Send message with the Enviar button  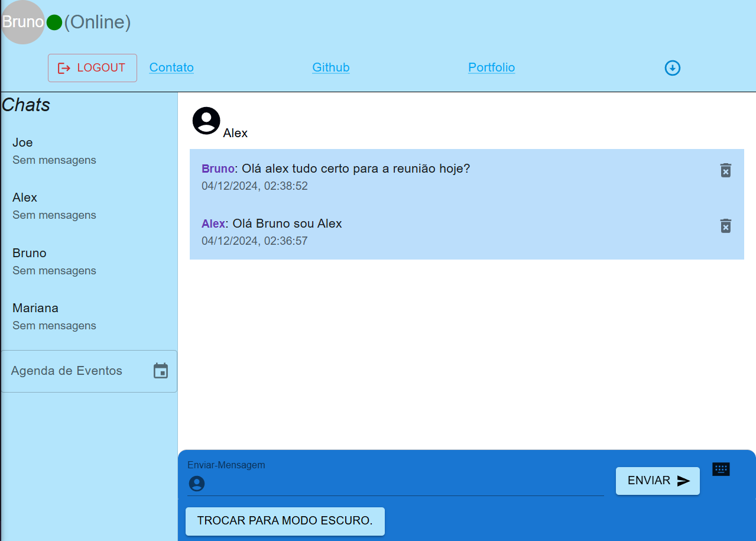pyautogui.click(x=657, y=481)
